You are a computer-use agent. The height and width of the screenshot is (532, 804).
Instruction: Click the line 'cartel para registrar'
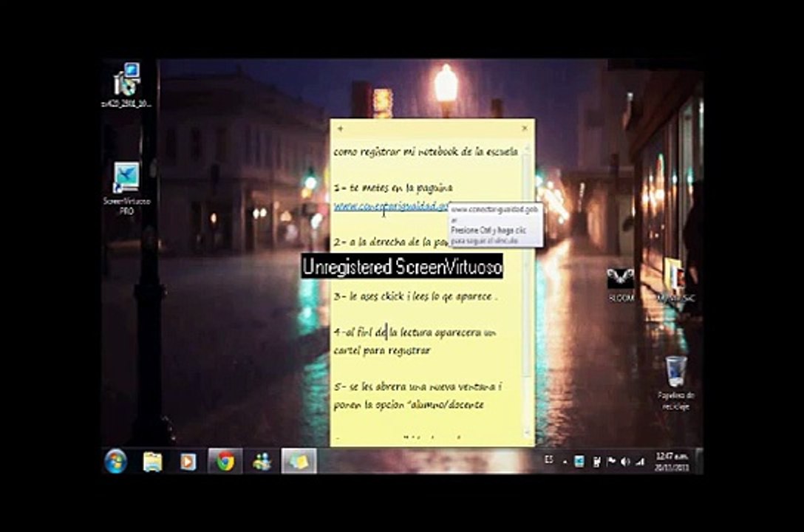[382, 351]
